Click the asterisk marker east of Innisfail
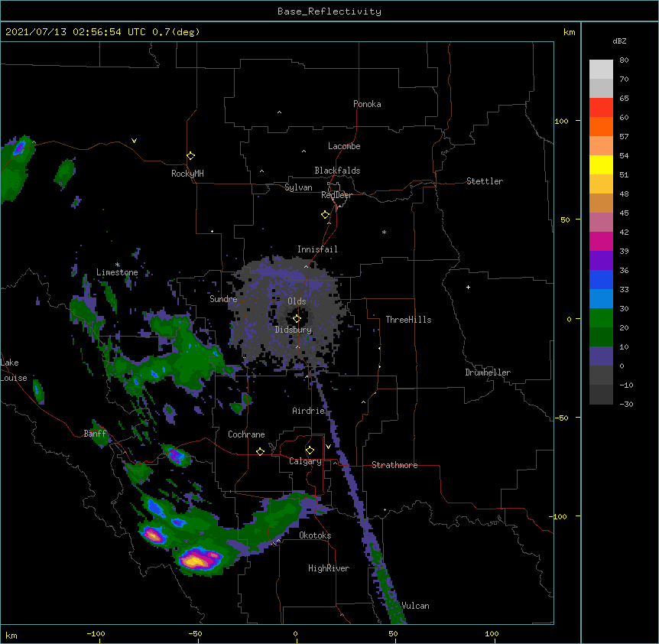This screenshot has width=659, height=644. point(384,232)
